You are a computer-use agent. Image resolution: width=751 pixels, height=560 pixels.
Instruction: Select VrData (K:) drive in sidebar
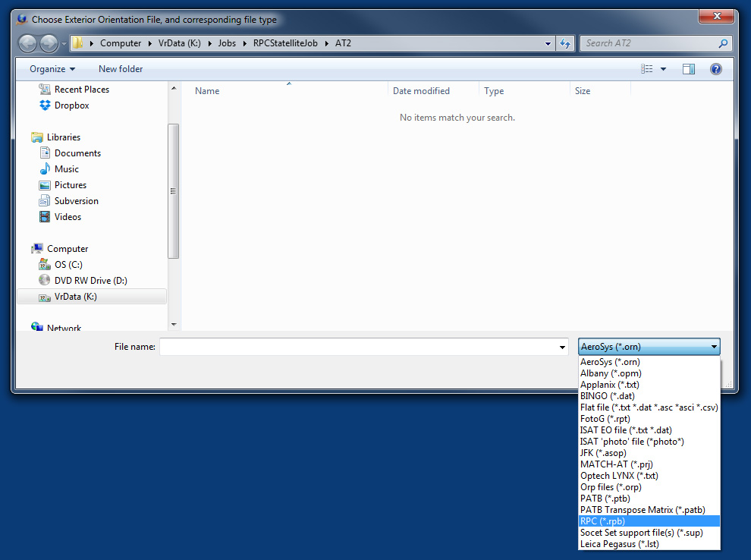coord(92,297)
